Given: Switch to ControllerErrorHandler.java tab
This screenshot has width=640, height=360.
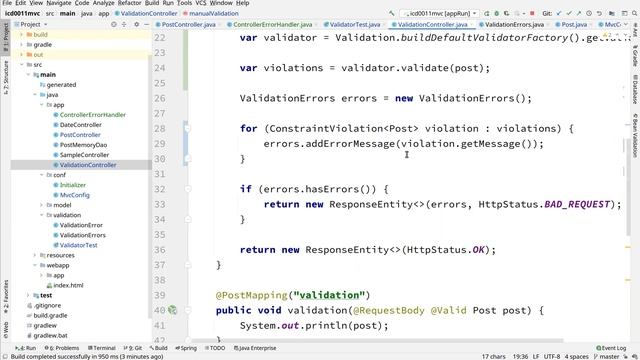Looking at the screenshot, I should click(272, 24).
